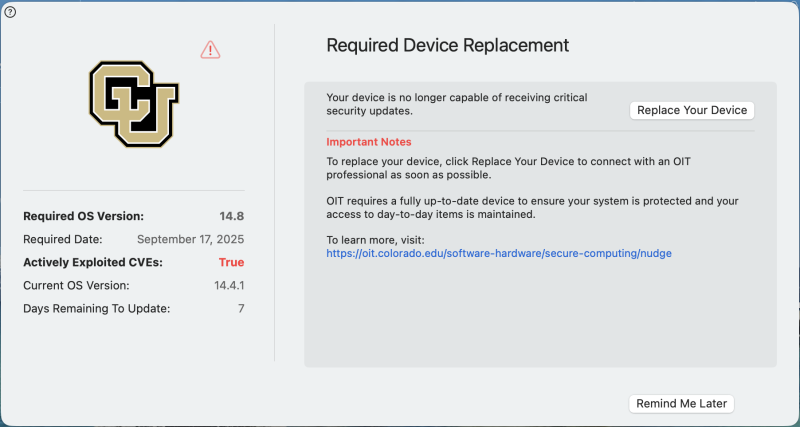
Task: Click the Required Device Replacement heading
Action: [447, 45]
